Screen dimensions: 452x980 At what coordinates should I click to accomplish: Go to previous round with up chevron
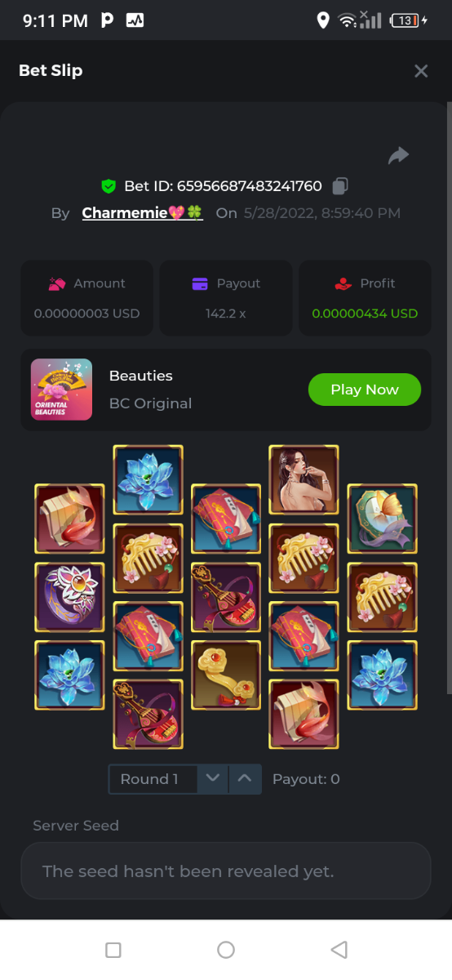coord(245,779)
